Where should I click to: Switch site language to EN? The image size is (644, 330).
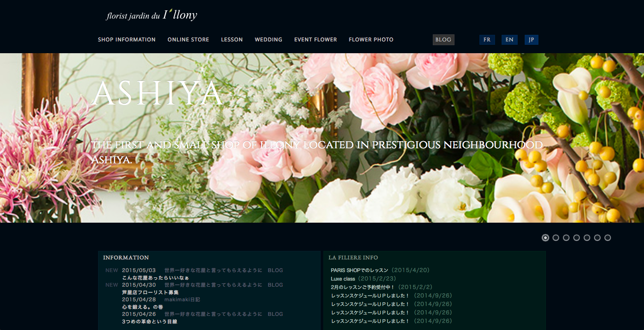(509, 40)
